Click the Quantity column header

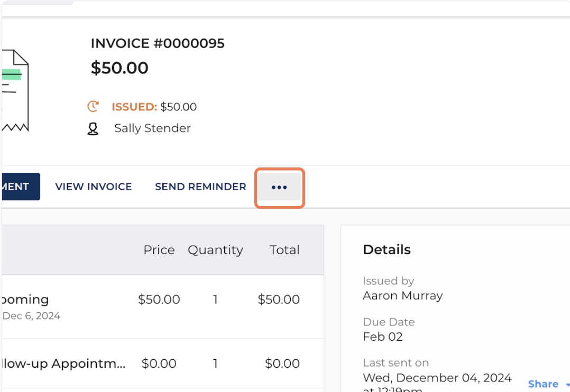(x=215, y=250)
